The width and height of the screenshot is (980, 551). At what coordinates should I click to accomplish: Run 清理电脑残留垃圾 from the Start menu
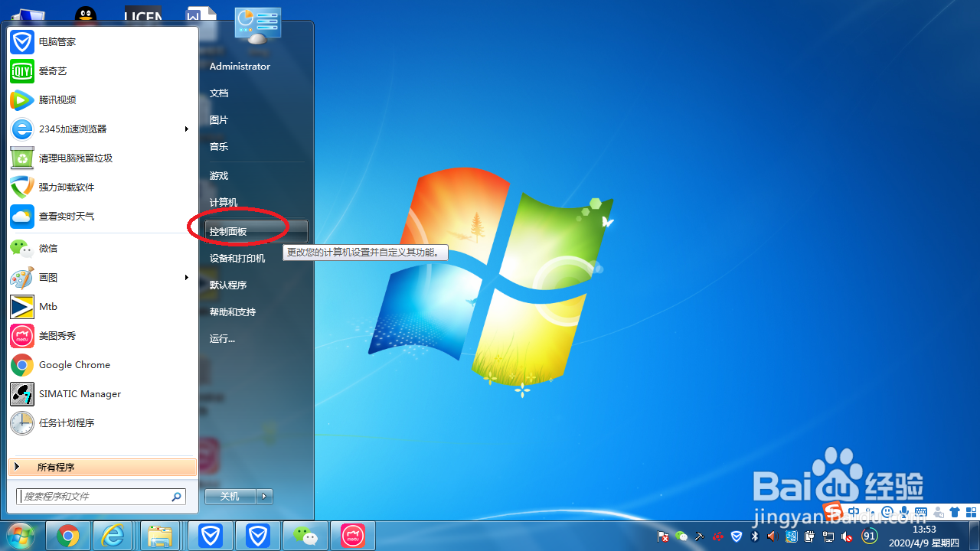click(103, 158)
